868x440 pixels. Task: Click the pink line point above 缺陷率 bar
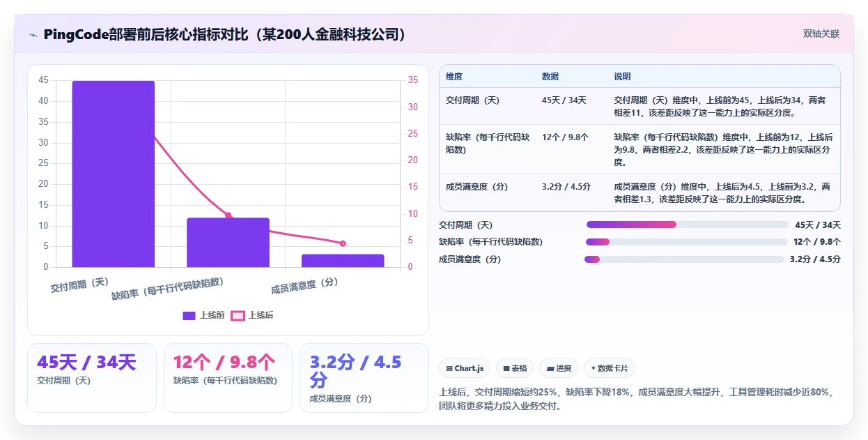(x=228, y=215)
